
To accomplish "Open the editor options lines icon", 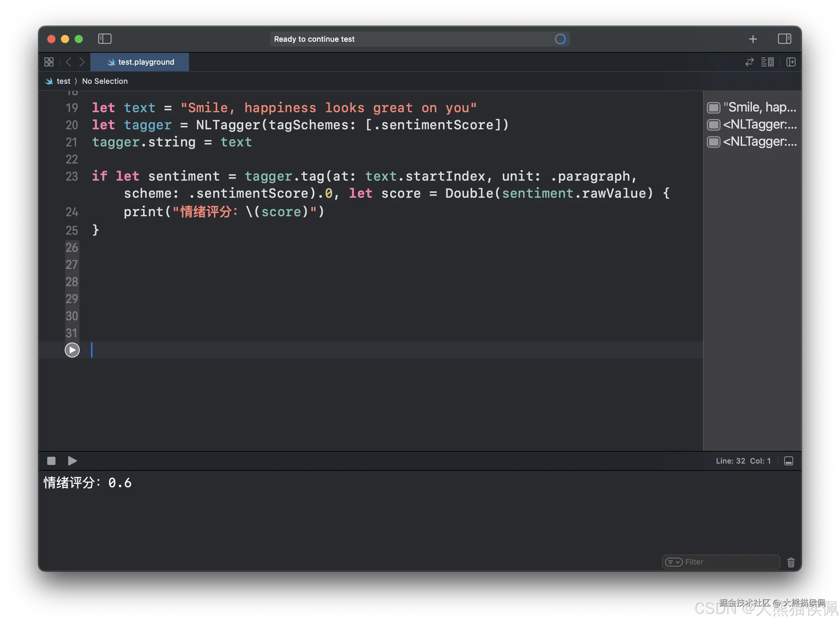I will point(767,62).
